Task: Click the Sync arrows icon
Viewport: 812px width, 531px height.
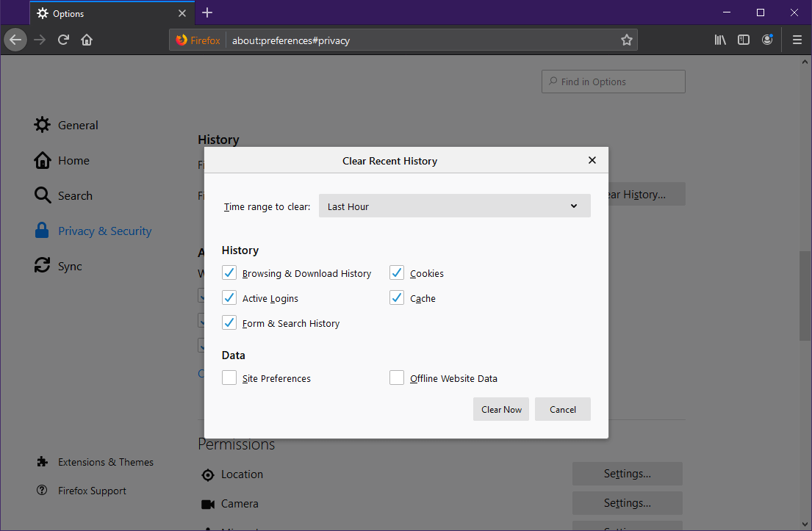Action: click(x=42, y=265)
